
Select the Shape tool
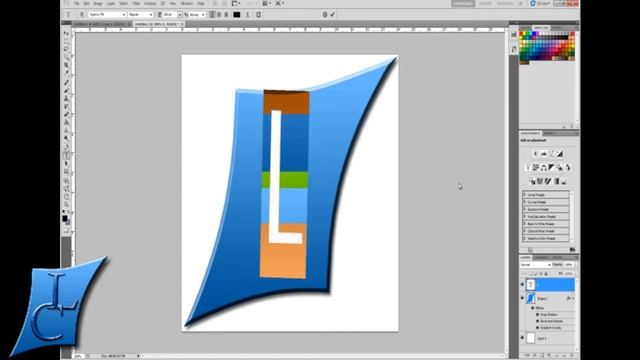click(x=67, y=171)
